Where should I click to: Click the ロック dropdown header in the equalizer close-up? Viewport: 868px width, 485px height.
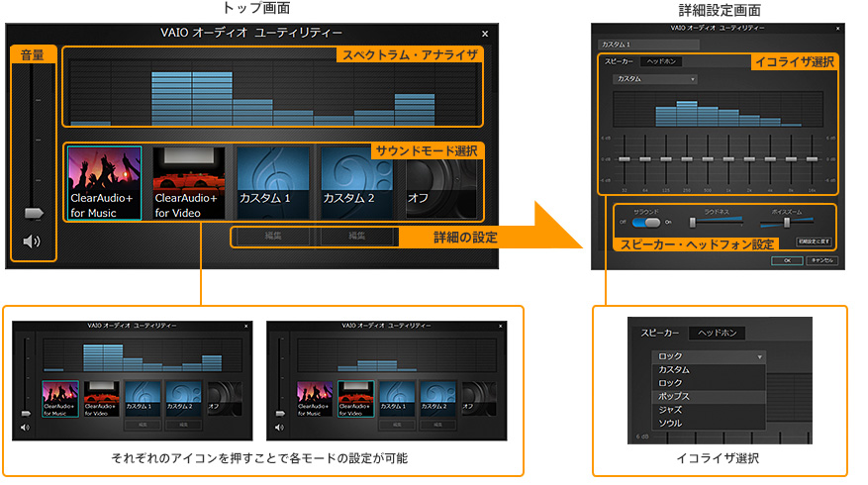point(709,356)
